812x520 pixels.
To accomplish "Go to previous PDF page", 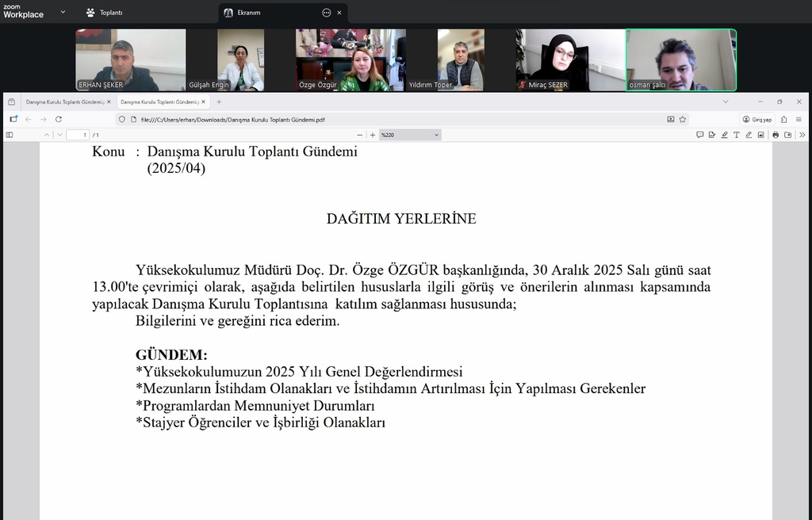I will [46, 135].
